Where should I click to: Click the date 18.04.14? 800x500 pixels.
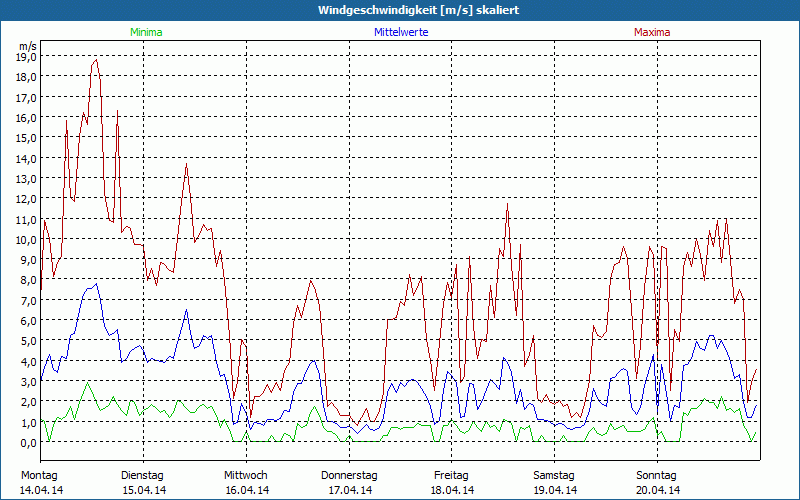click(x=453, y=490)
